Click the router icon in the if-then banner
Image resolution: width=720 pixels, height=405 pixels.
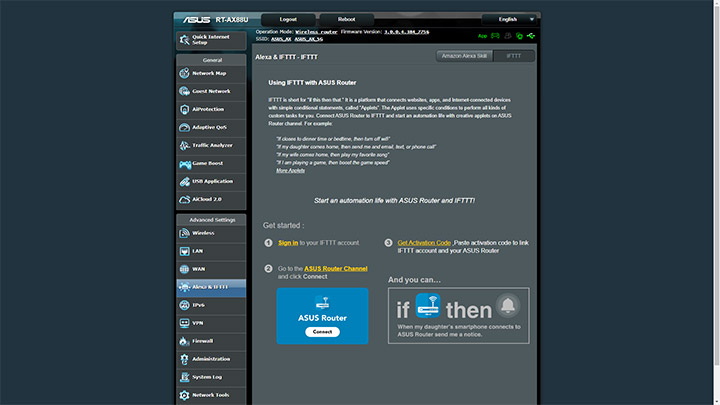(428, 306)
